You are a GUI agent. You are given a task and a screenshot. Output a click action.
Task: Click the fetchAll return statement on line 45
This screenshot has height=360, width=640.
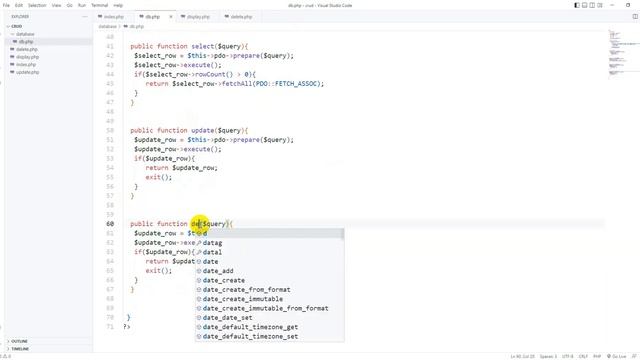pos(235,84)
